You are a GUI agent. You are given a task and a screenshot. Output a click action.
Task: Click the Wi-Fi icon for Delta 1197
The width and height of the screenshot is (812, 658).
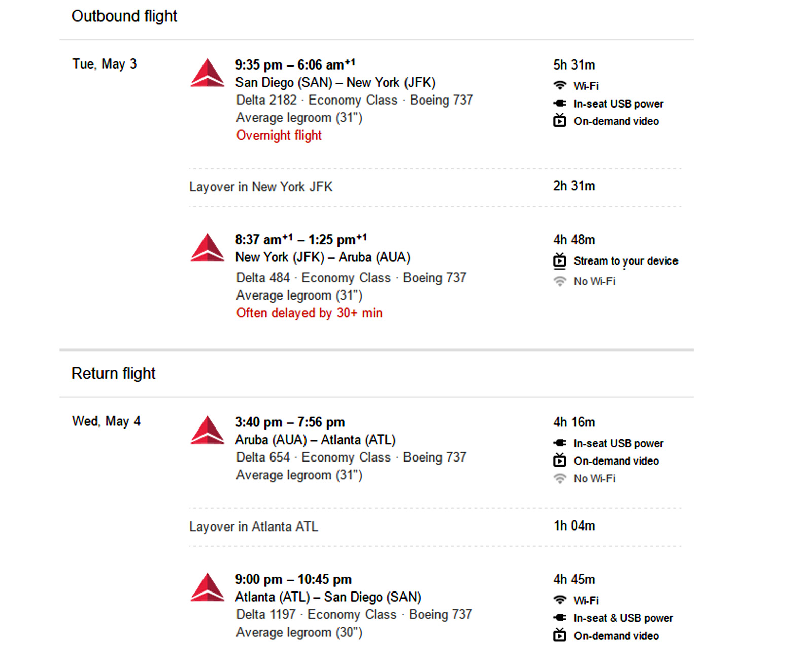tap(560, 600)
